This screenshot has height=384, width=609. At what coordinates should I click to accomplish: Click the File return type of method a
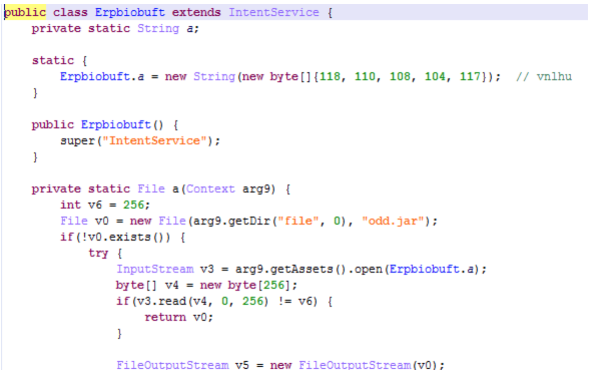pos(151,189)
